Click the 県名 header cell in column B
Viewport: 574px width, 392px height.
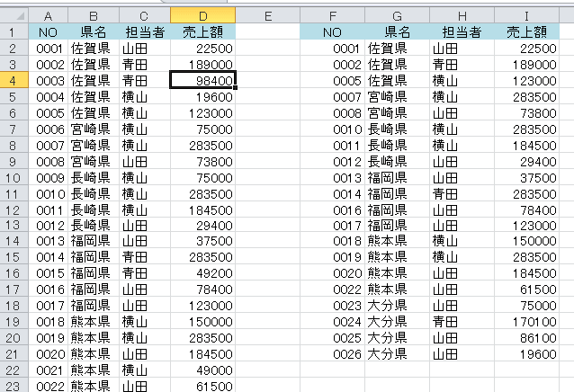pos(94,31)
